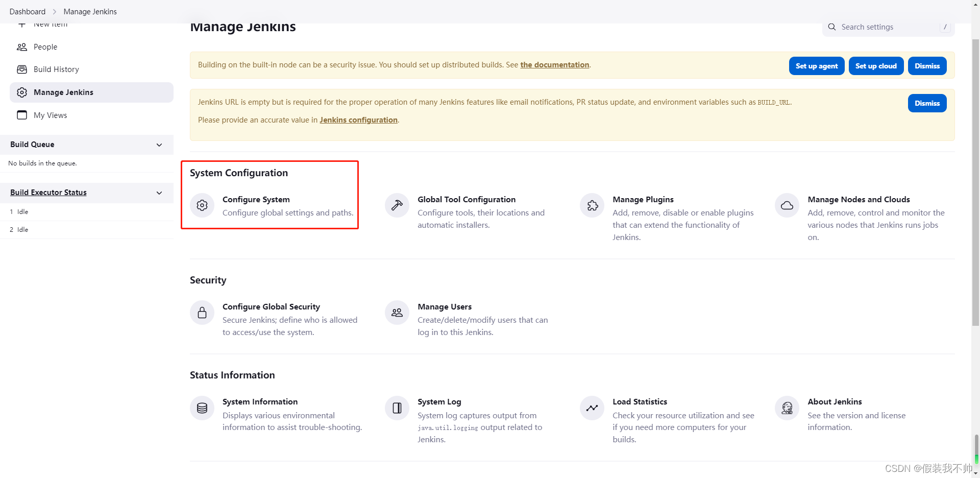The image size is (980, 478).
Task: Open Configure System settings
Action: tap(256, 200)
